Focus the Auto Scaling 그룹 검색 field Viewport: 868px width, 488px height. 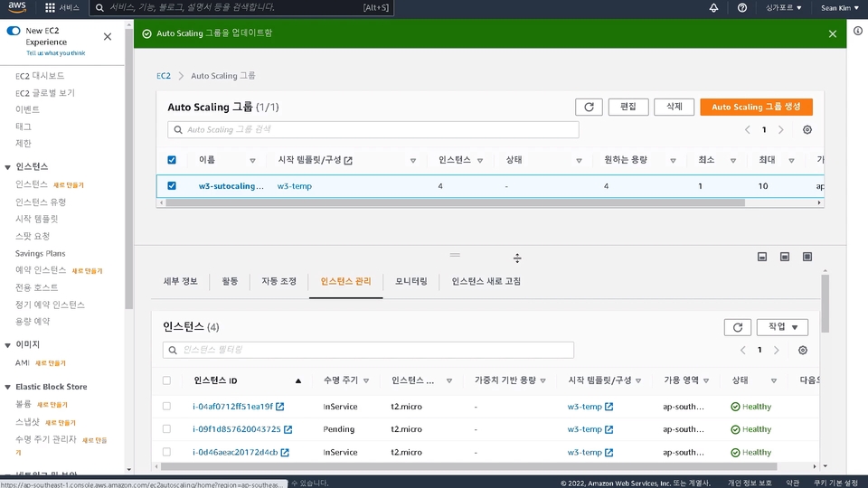coord(373,129)
